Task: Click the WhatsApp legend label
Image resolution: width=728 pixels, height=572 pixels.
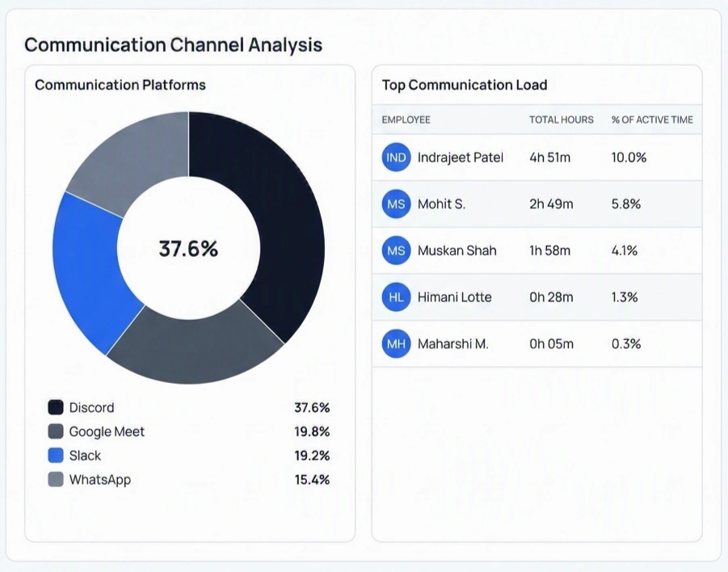Action: tap(100, 480)
